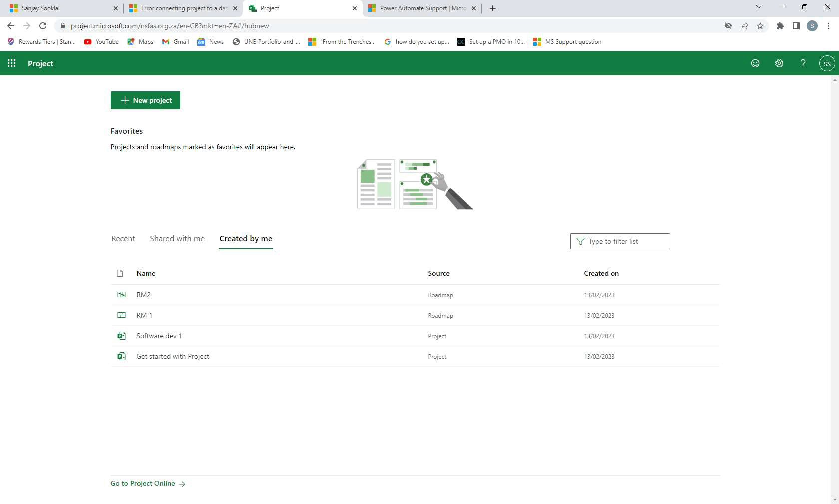
Task: Bookmark this page with star icon
Action: 760,26
